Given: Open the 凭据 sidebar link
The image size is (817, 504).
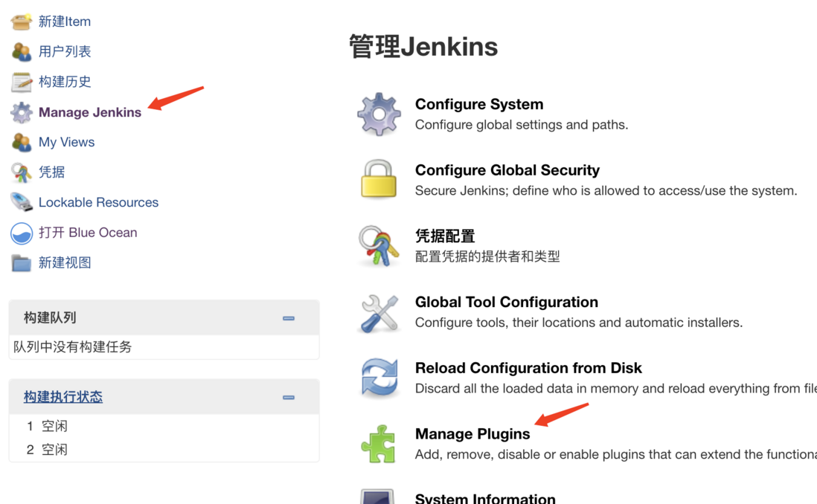Looking at the screenshot, I should [51, 172].
